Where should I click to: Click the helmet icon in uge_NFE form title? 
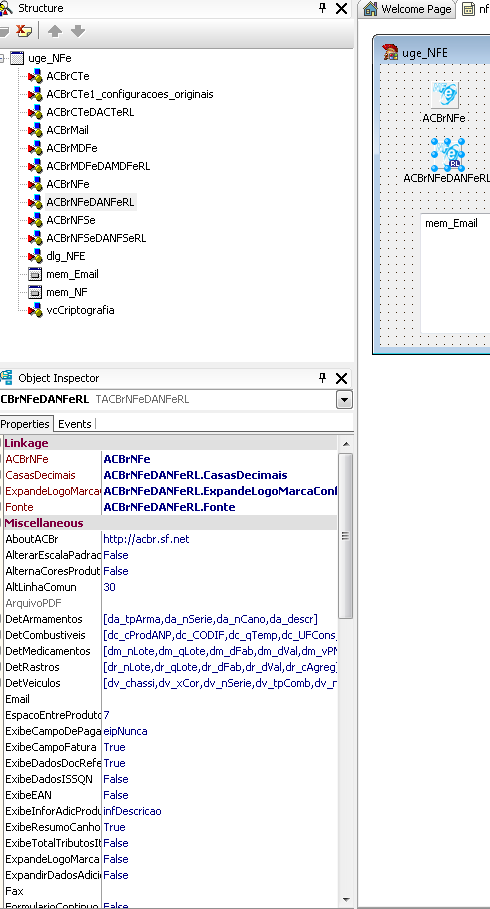[x=390, y=52]
